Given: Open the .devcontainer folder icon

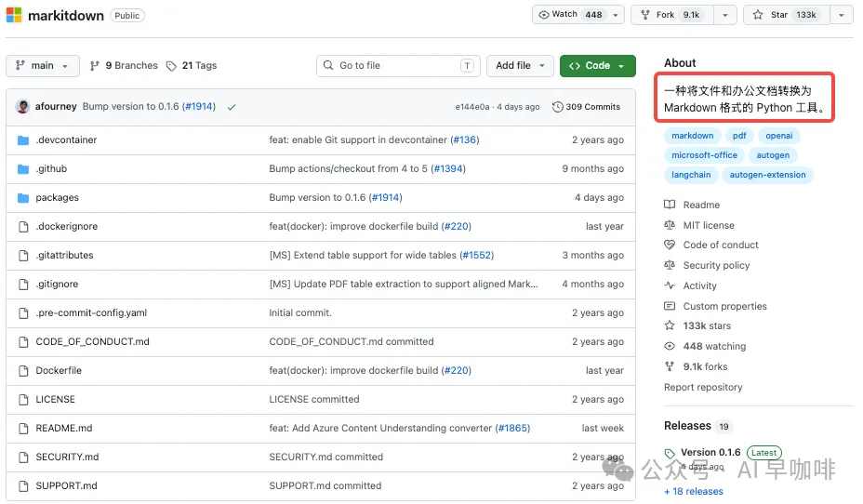Looking at the screenshot, I should coord(23,140).
